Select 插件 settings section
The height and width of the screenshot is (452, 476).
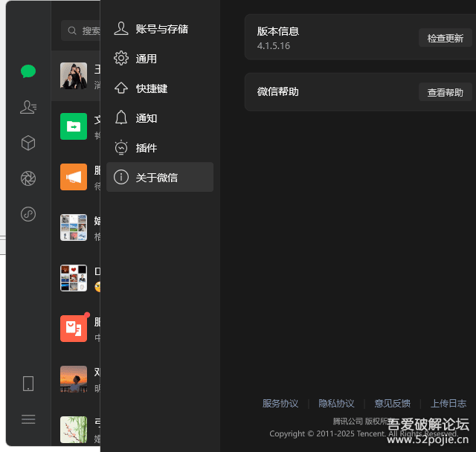tap(160, 148)
